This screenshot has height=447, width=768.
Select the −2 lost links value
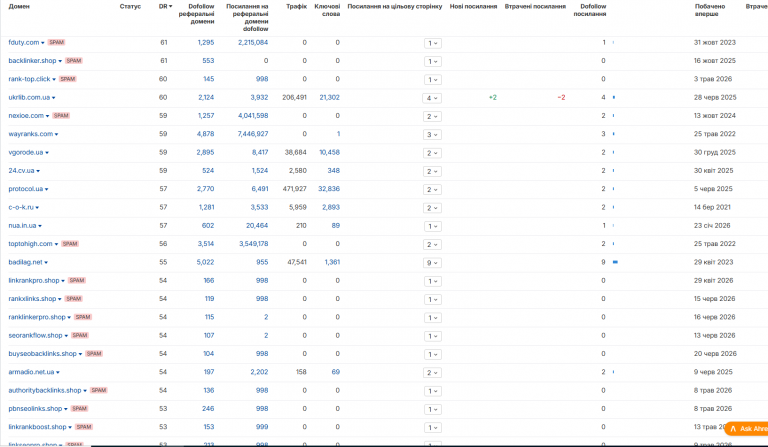(x=561, y=97)
